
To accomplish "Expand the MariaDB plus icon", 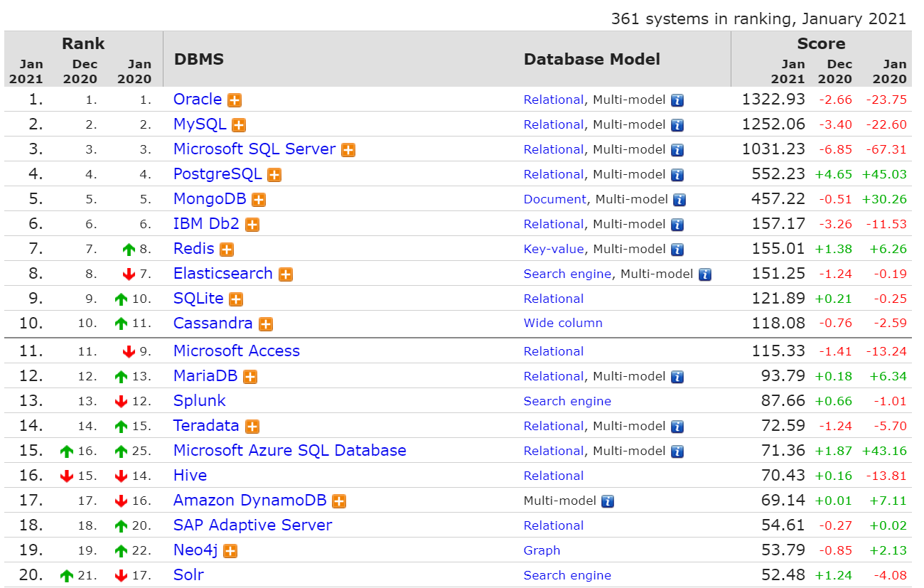I will pyautogui.click(x=250, y=377).
